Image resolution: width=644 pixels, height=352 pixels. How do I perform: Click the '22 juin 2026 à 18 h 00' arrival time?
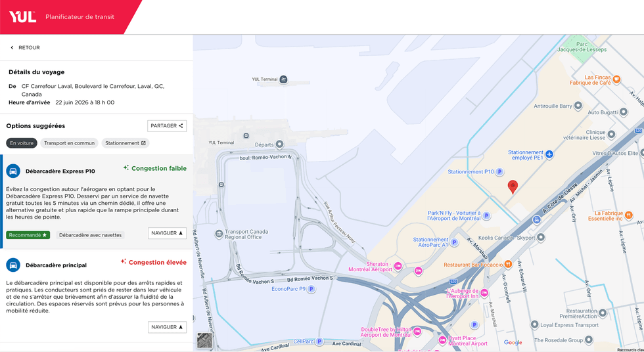pyautogui.click(x=85, y=102)
